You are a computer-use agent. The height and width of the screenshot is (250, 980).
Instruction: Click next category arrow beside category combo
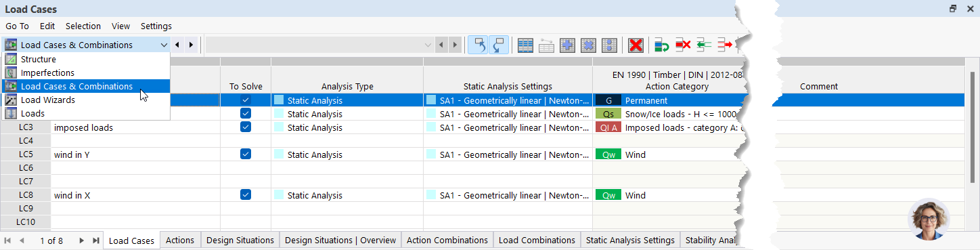(x=191, y=45)
